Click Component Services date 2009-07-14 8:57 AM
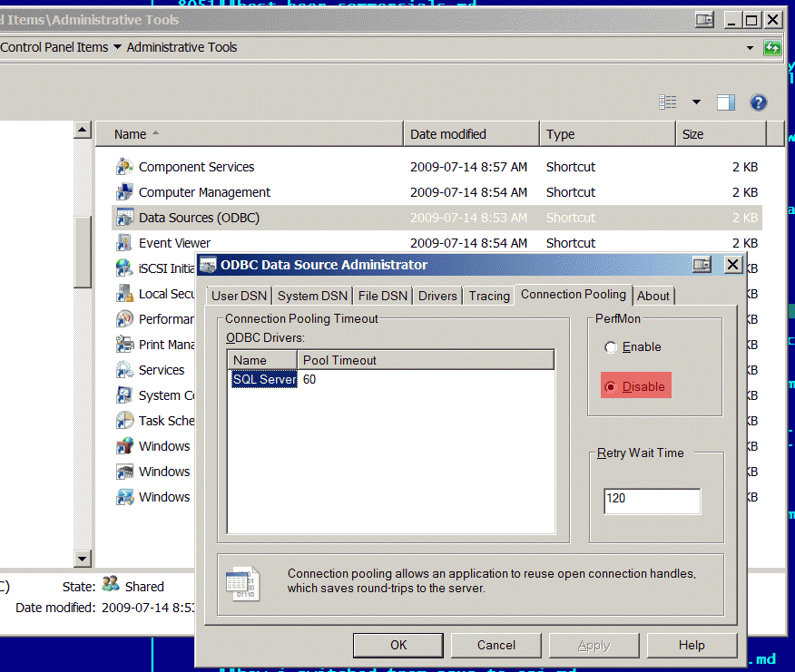This screenshot has height=672, width=795. tap(468, 167)
